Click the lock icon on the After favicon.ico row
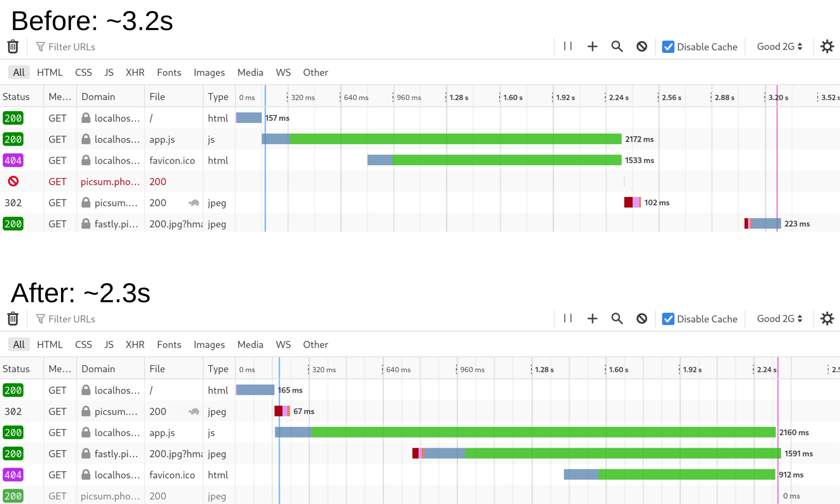 [86, 475]
